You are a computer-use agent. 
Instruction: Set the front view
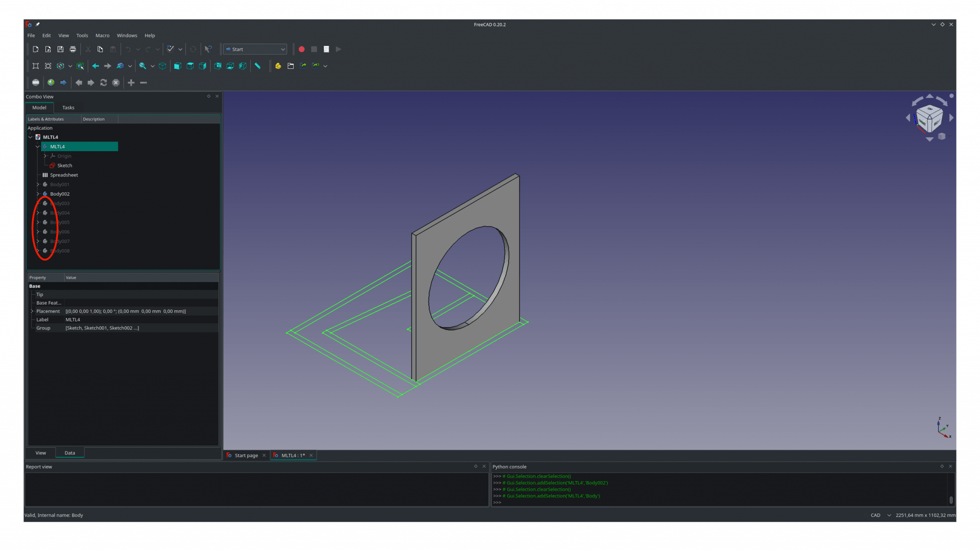(178, 66)
